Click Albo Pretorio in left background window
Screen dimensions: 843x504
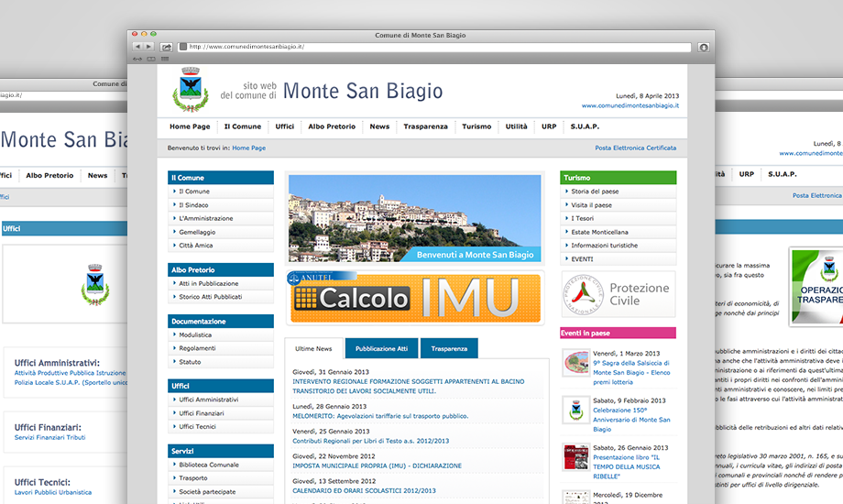[49, 175]
